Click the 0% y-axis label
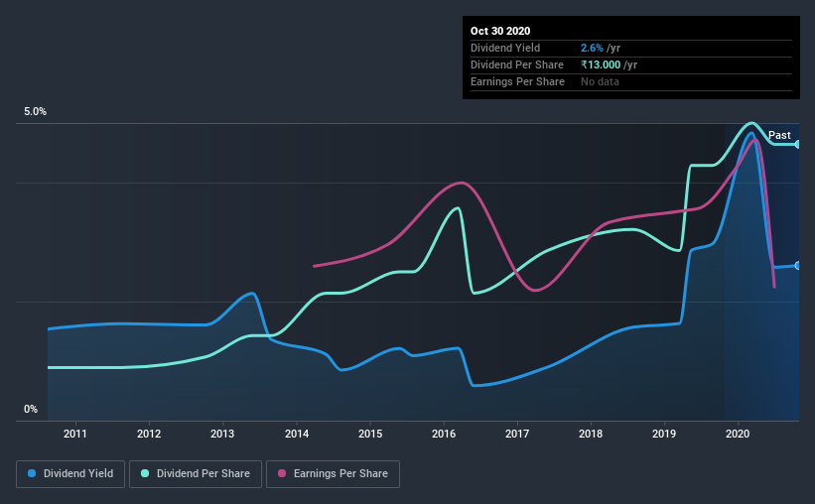 click(31, 409)
